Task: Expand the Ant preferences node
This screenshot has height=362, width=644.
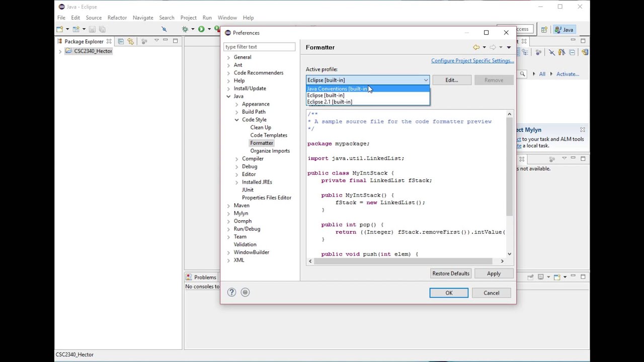Action: pos(228,65)
